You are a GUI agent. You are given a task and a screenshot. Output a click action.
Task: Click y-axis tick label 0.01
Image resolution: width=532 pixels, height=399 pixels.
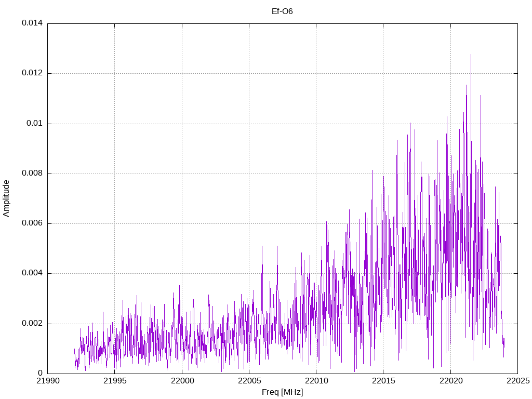[x=35, y=123]
